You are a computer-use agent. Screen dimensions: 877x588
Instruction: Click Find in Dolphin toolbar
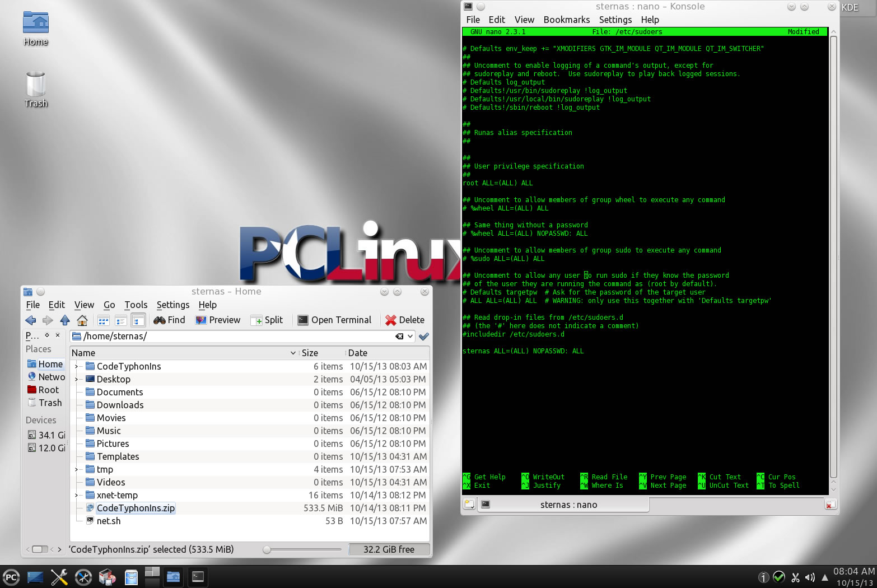point(169,320)
